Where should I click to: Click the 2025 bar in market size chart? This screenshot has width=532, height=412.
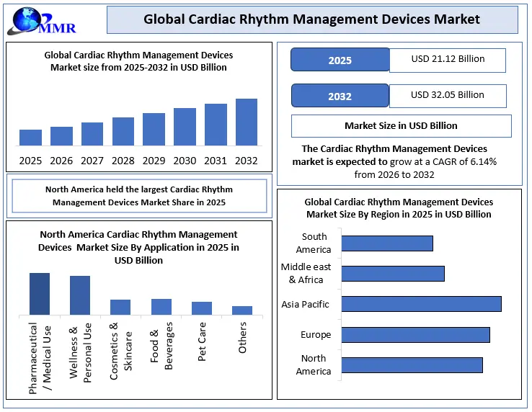point(30,138)
